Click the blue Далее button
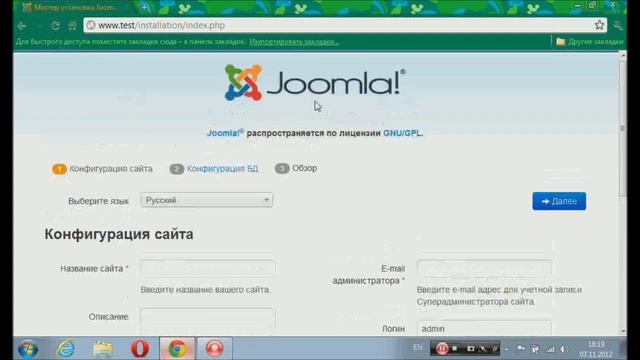This screenshot has height=360, width=640. 559,201
